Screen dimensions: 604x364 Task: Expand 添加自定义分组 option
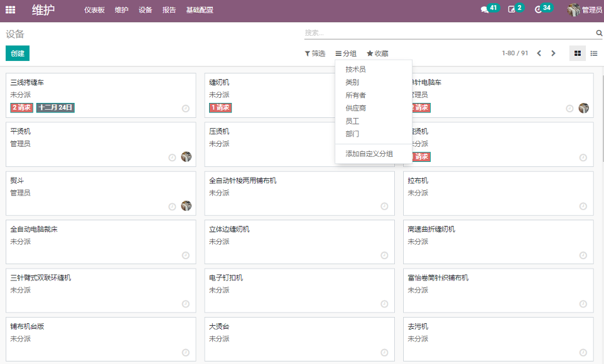tap(369, 154)
